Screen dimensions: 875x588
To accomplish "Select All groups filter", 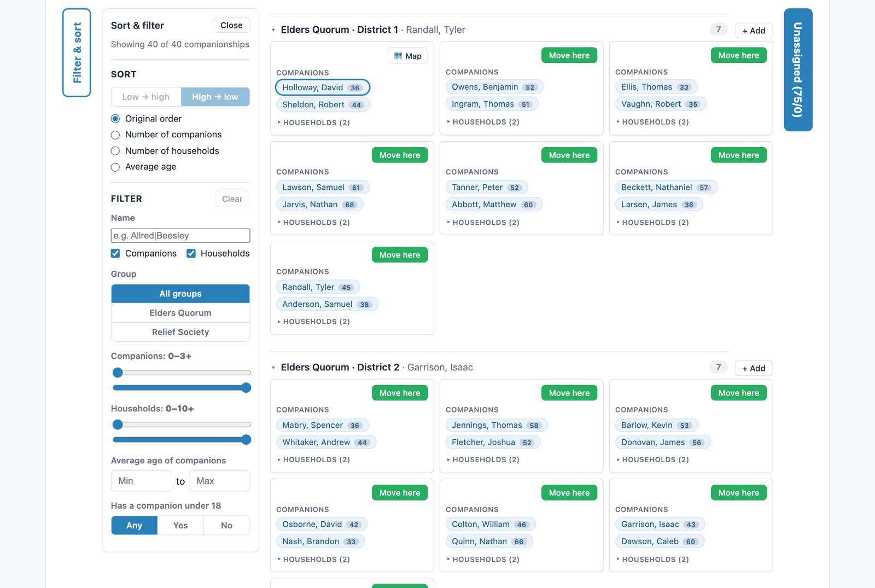I will (180, 294).
